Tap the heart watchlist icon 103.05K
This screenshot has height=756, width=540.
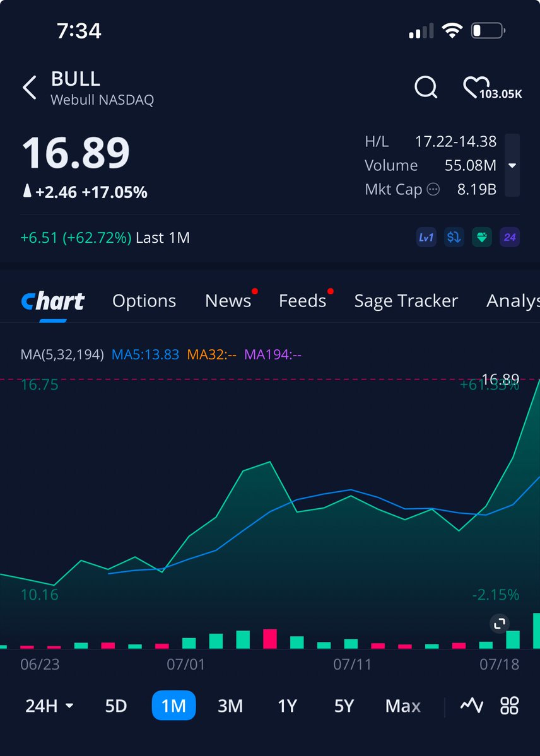(492, 88)
